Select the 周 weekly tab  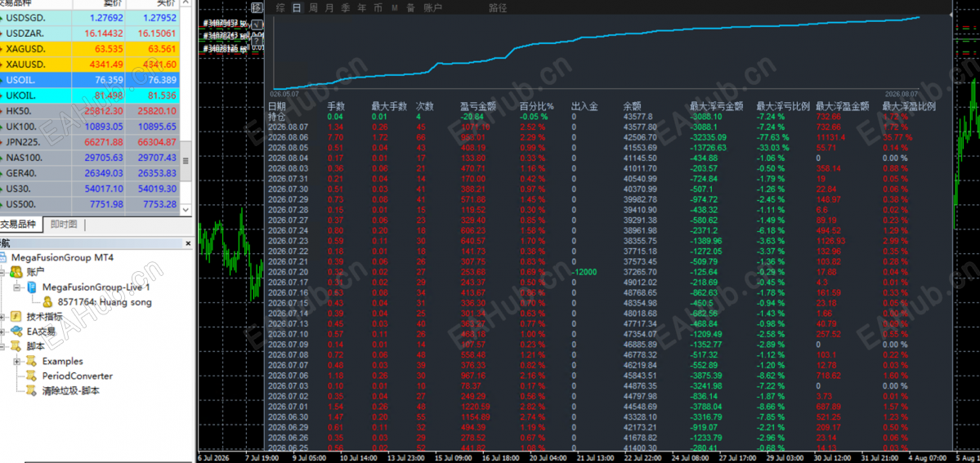click(x=313, y=8)
